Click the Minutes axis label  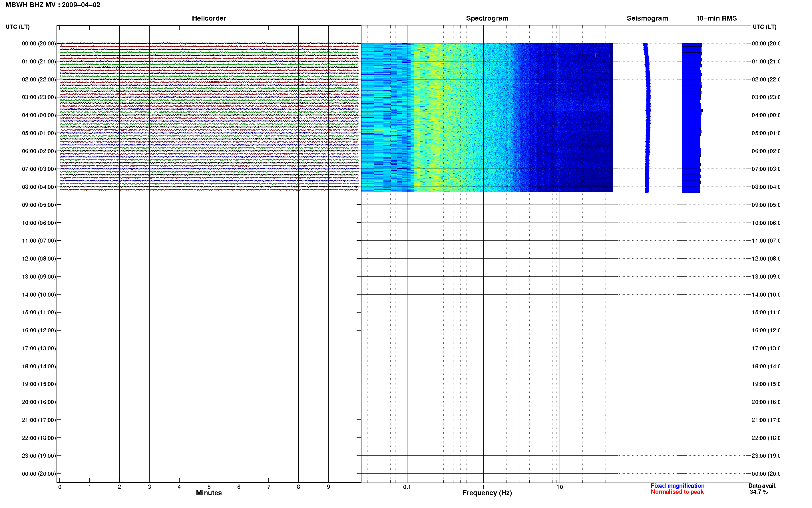pos(209,493)
